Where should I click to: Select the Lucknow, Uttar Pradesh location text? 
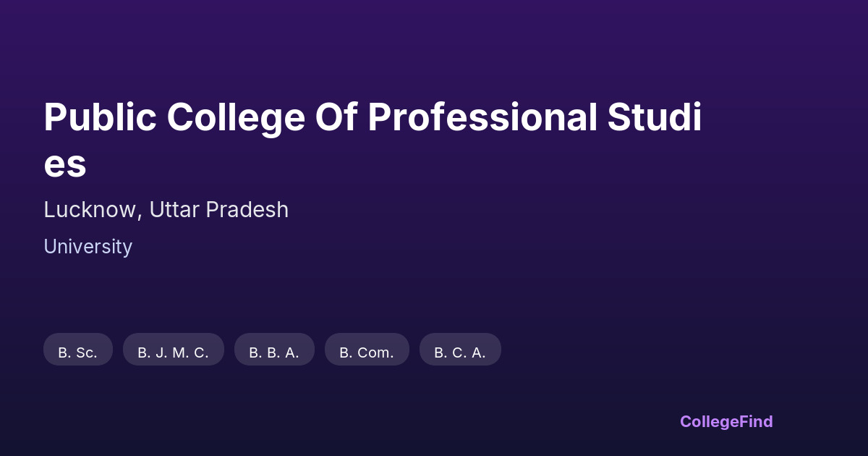[166, 210]
